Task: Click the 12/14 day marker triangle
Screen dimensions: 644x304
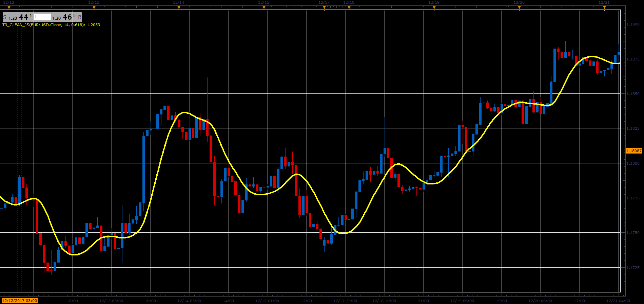Action: [179, 7]
